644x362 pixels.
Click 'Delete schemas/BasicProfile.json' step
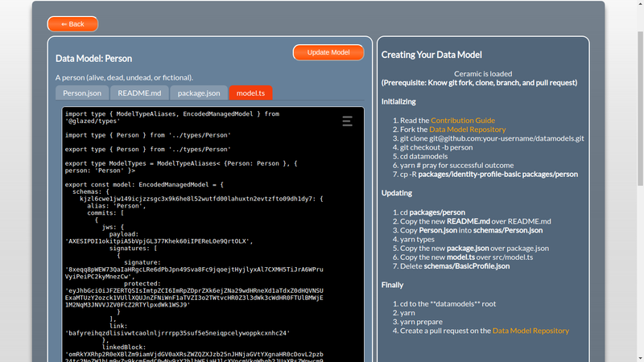point(455,266)
